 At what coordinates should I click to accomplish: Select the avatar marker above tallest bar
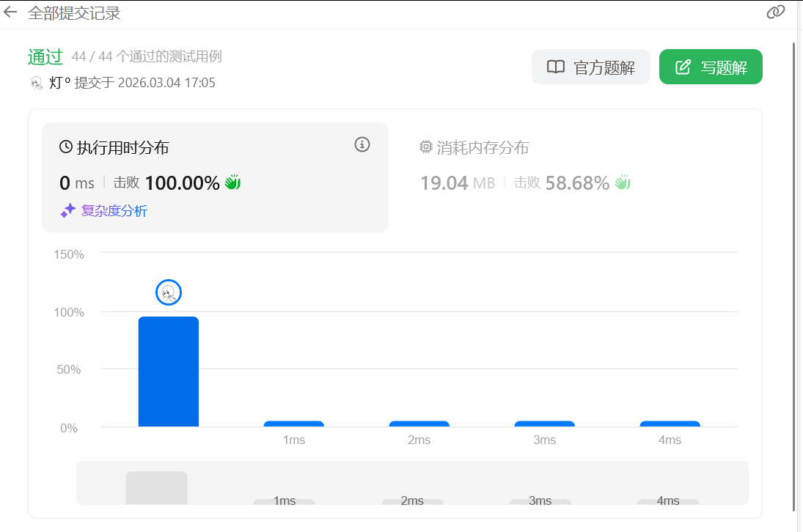[x=169, y=293]
